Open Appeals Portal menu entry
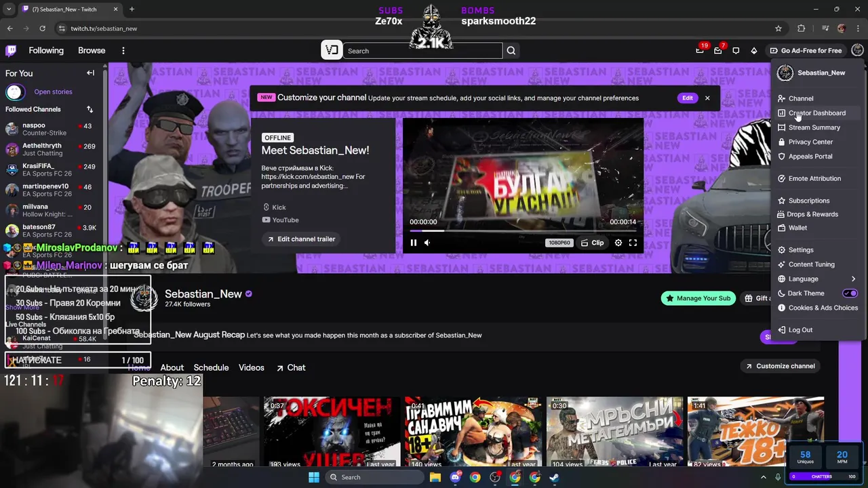The image size is (868, 488). tap(817, 157)
